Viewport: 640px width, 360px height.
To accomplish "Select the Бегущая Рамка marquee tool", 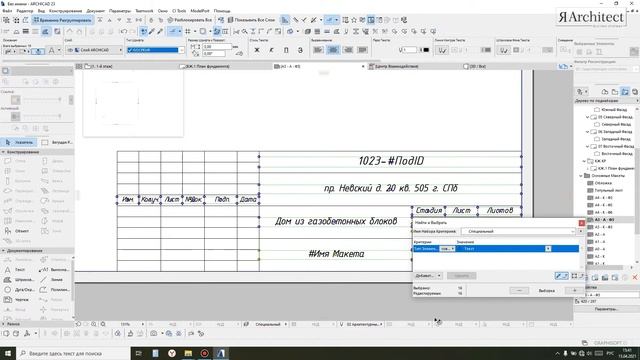I will pos(57,142).
